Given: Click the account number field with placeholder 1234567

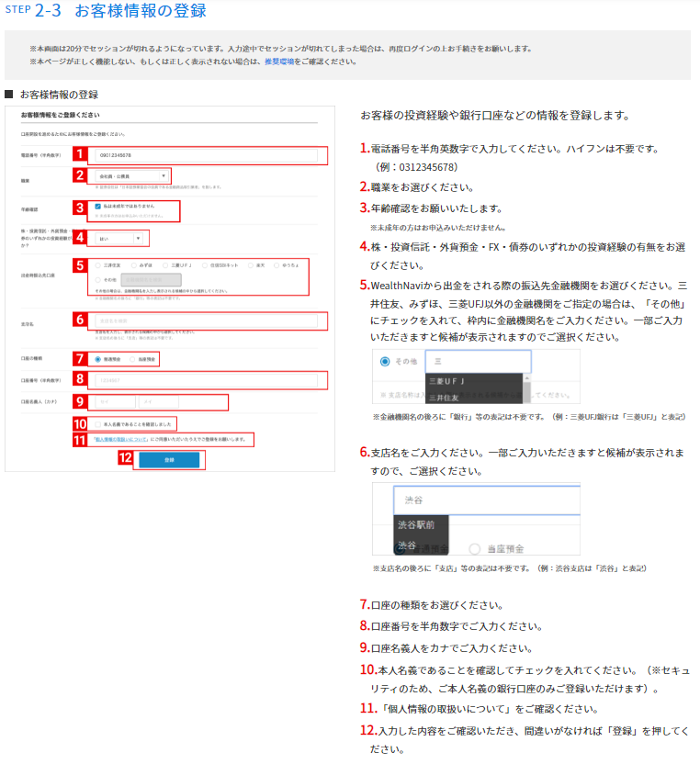Looking at the screenshot, I should [x=206, y=380].
